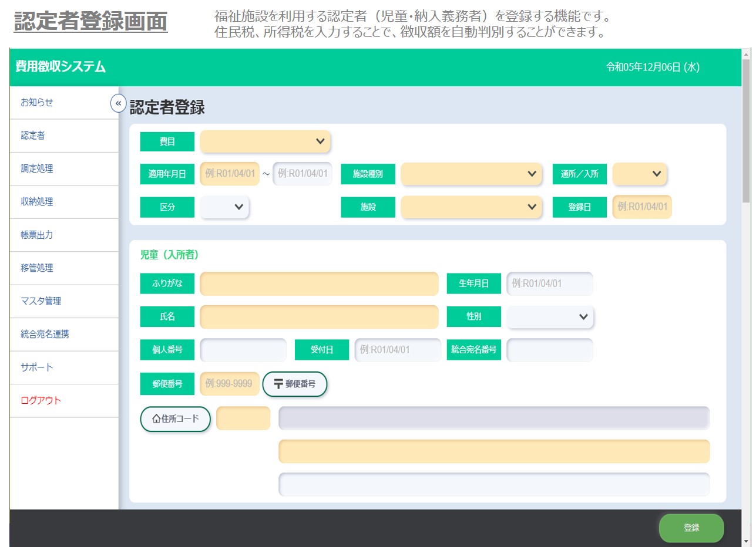
Task: Select a facility from the 施設 dropdown
Action: click(471, 207)
